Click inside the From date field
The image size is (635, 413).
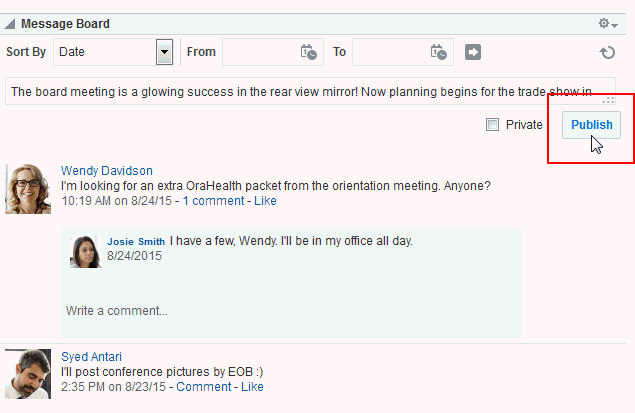pos(261,52)
